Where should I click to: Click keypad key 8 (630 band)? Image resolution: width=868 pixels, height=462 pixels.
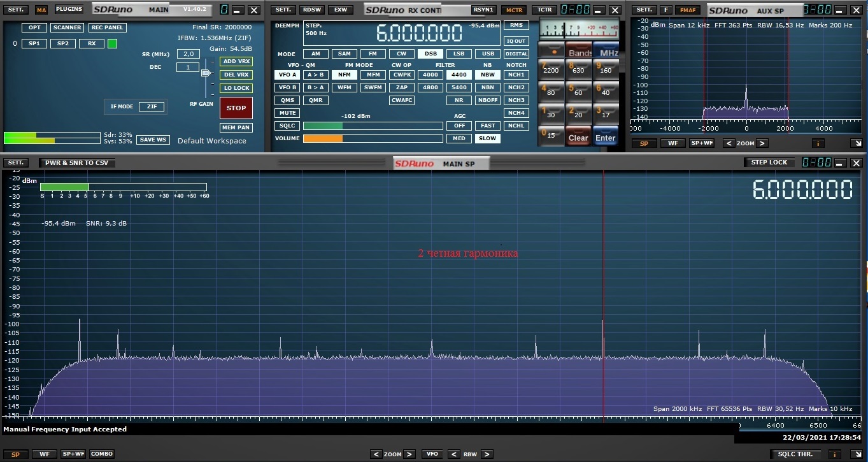[579, 69]
